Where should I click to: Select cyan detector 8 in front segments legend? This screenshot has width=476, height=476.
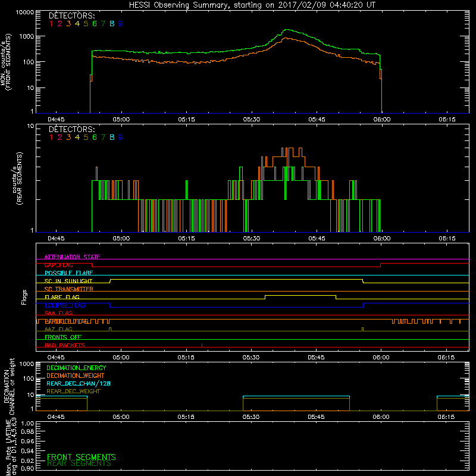(x=112, y=23)
